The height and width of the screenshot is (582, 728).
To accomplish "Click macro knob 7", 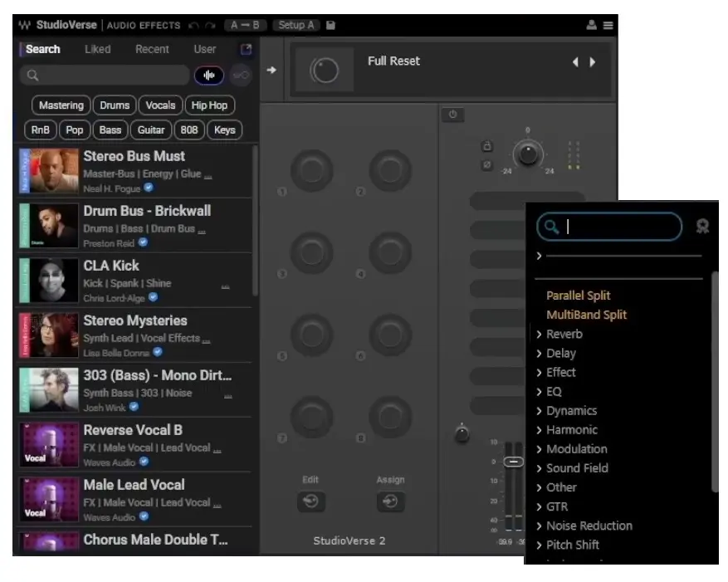I will click(x=312, y=417).
